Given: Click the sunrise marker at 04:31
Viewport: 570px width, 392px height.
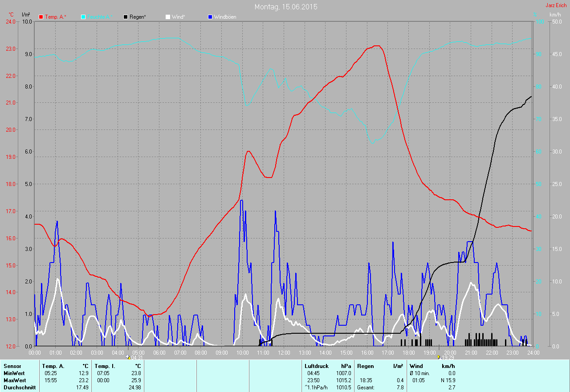Looking at the screenshot, I should click(128, 357).
